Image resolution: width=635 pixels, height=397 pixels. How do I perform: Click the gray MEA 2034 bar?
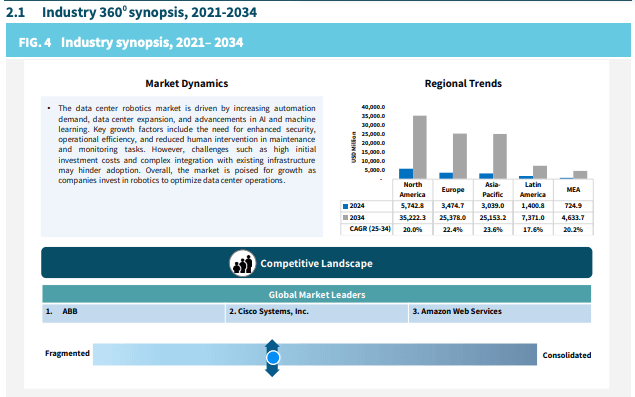tap(580, 175)
